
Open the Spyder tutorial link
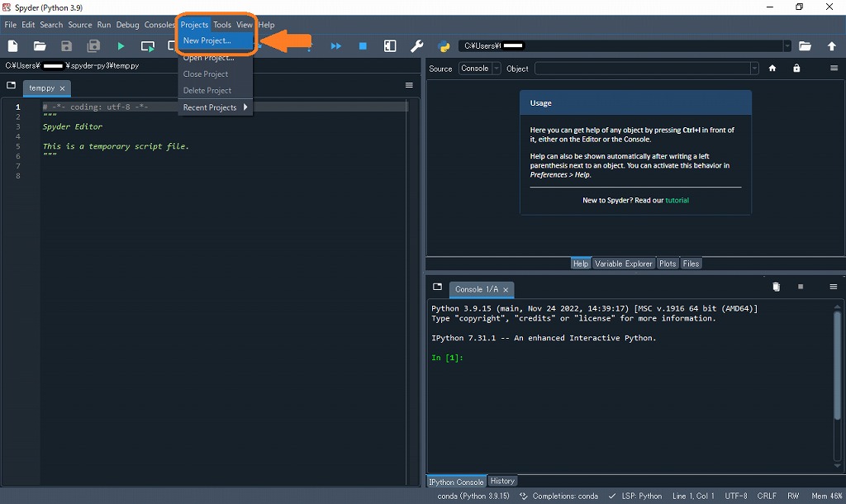click(677, 200)
